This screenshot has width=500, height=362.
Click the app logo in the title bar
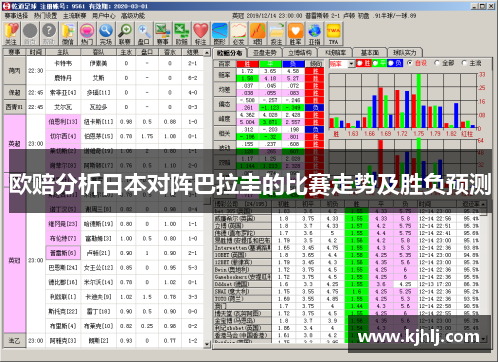[x=6, y=6]
